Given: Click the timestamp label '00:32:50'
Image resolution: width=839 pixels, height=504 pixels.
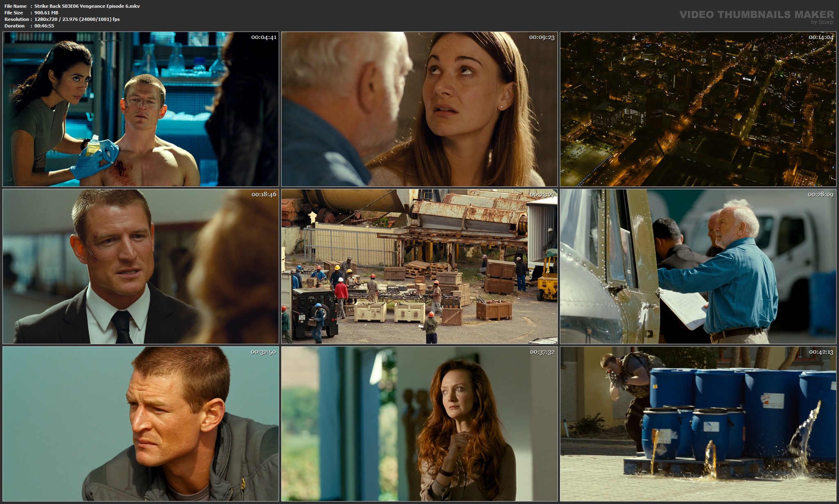Looking at the screenshot, I should click(x=264, y=352).
